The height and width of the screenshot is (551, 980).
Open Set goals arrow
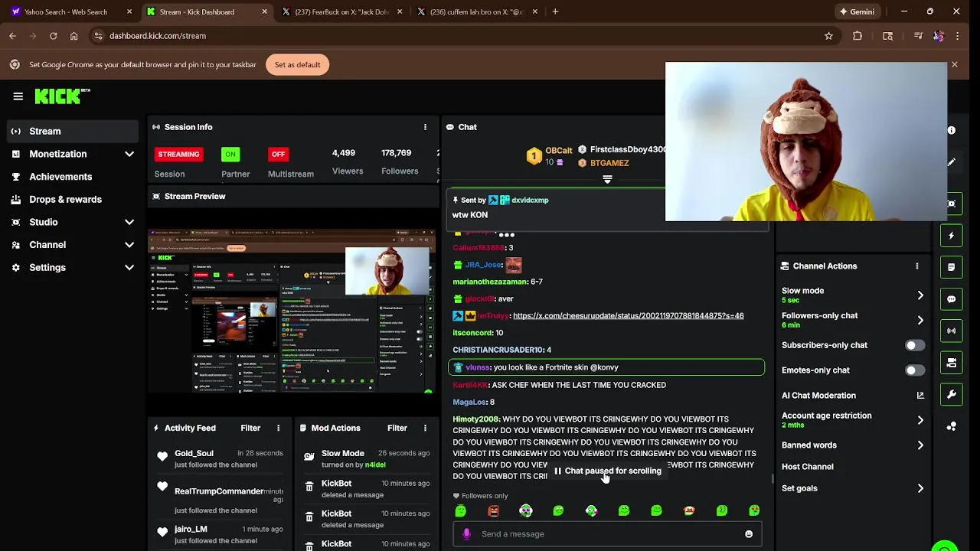pos(920,488)
